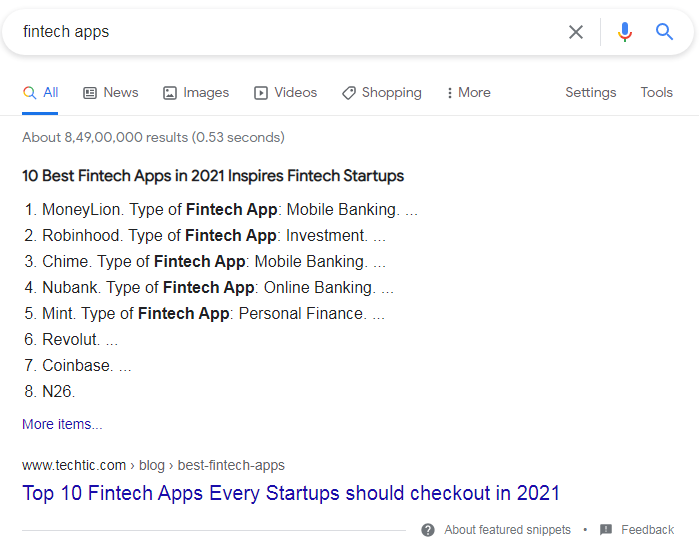Send feedback via the Feedback link

[647, 530]
